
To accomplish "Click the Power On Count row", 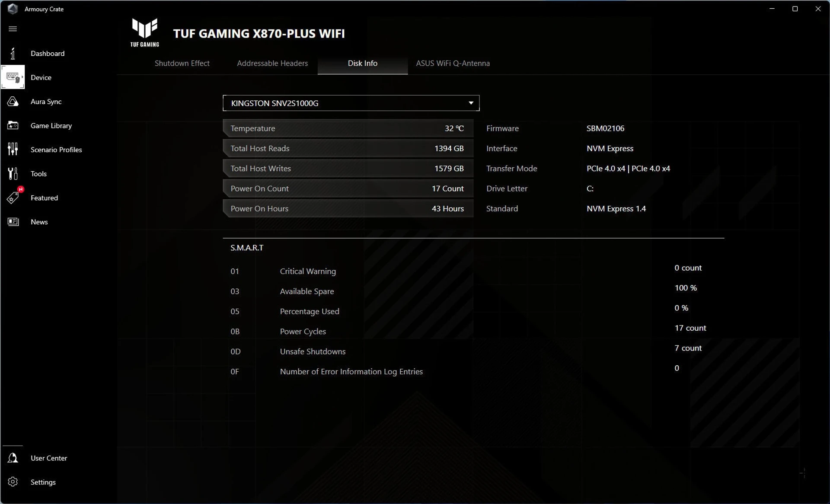I will [348, 188].
